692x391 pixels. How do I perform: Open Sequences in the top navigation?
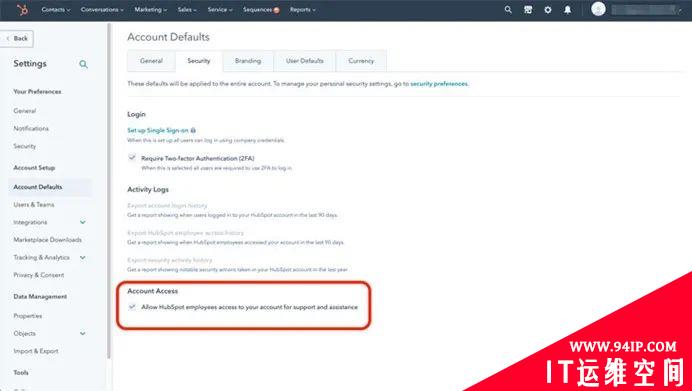[261, 9]
